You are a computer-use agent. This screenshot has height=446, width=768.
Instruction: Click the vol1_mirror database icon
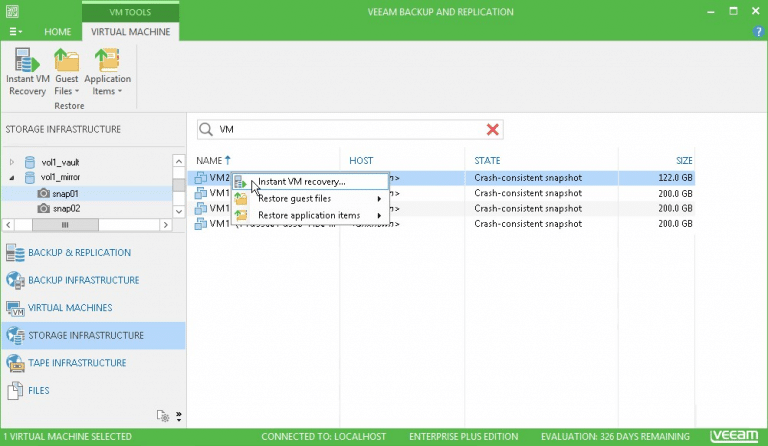30,177
